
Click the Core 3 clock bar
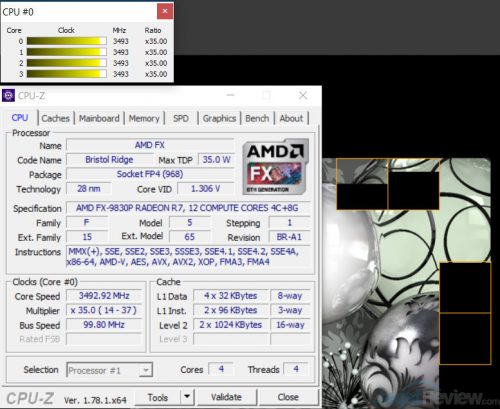tap(67, 74)
